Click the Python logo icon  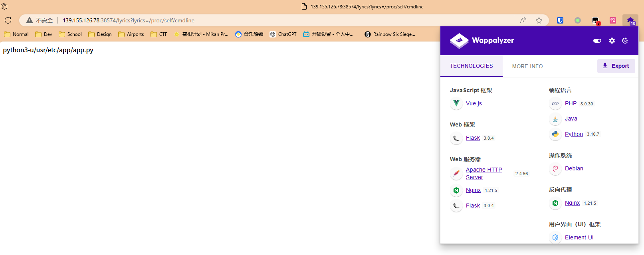tap(555, 134)
